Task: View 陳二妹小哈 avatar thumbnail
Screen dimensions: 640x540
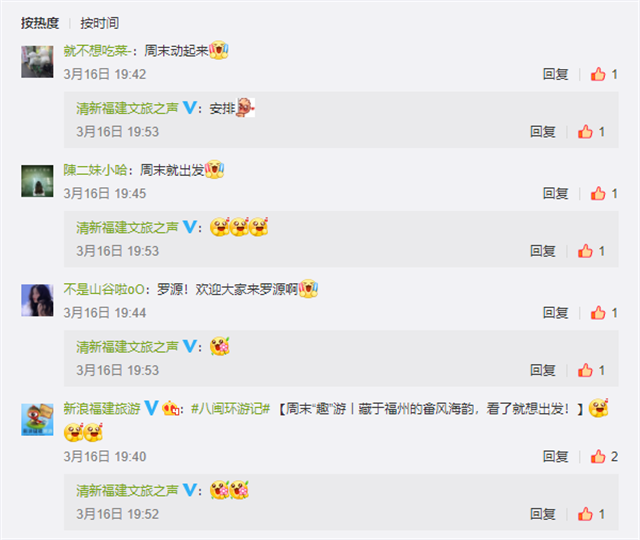Action: pos(37,181)
